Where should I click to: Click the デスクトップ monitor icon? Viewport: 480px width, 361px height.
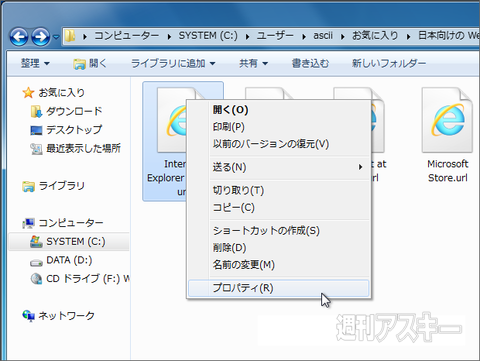click(36, 130)
